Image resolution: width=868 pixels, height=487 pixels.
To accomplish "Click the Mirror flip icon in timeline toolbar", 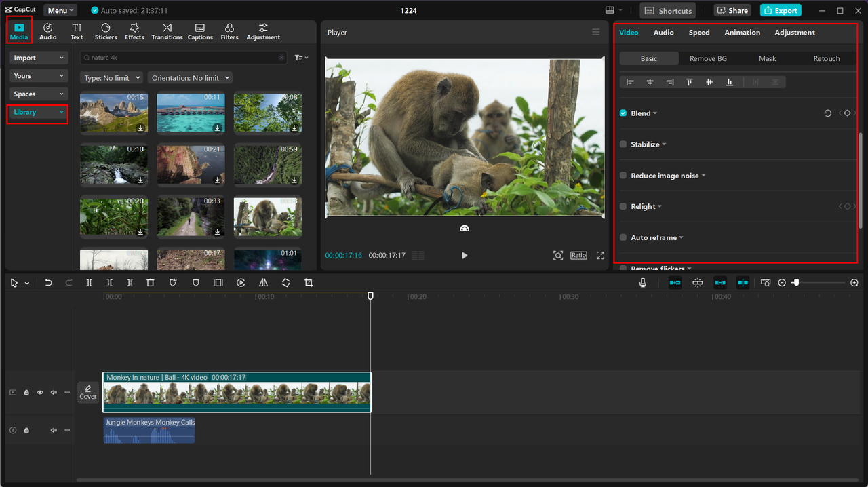I will (x=263, y=283).
